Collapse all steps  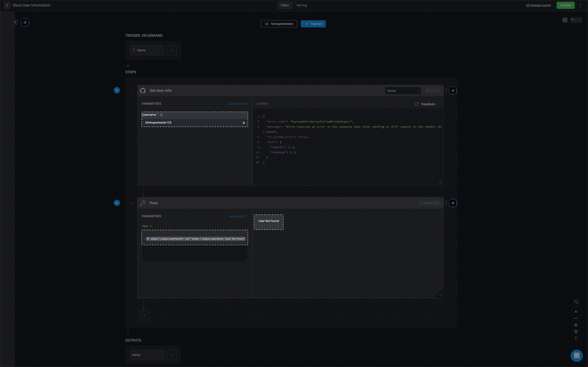[576, 338]
